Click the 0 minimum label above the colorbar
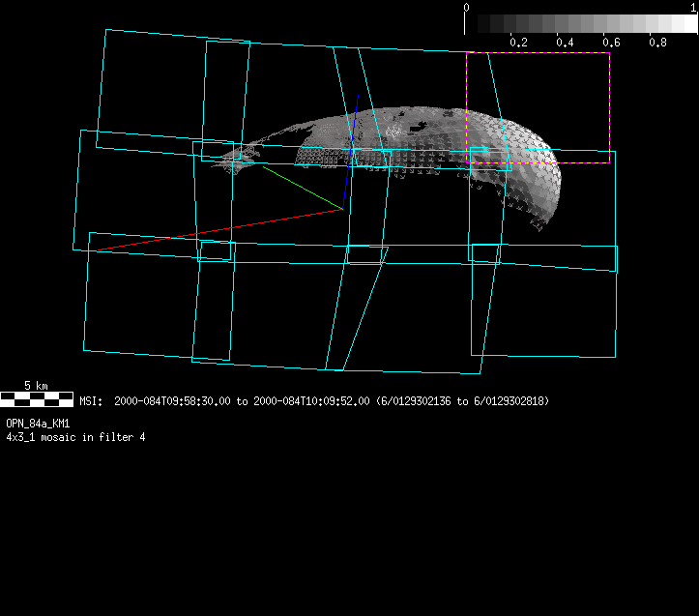Image resolution: width=699 pixels, height=616 pixels. click(467, 8)
